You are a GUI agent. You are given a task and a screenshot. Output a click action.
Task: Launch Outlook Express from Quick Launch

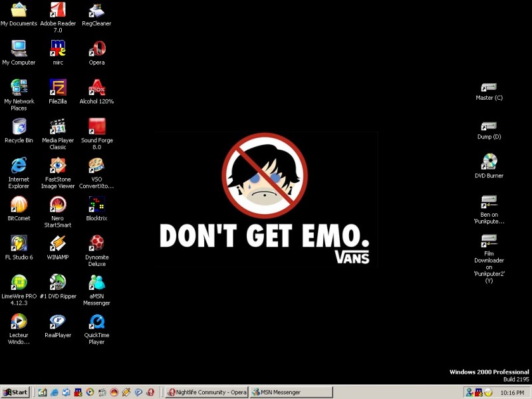pyautogui.click(x=66, y=392)
